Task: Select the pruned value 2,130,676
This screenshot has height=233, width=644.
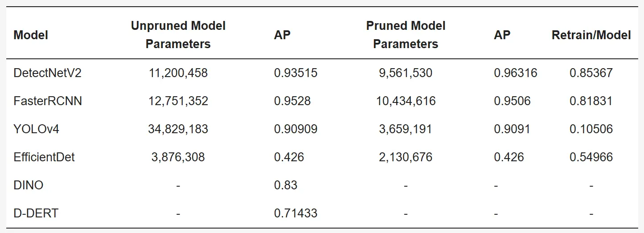Action: 406,157
